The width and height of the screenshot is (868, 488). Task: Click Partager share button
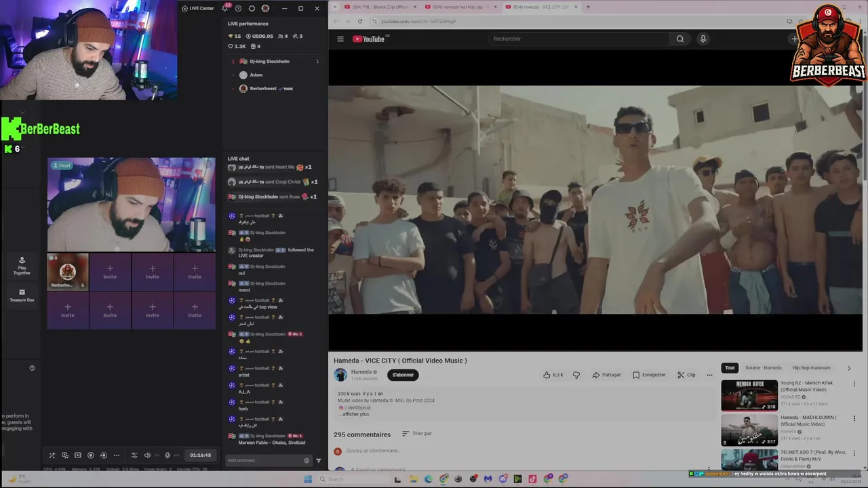click(606, 375)
